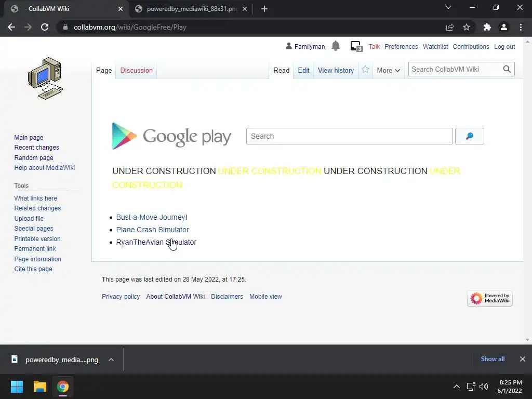The width and height of the screenshot is (532, 399).
Task: Show hidden system tray icons
Action: [x=457, y=387]
